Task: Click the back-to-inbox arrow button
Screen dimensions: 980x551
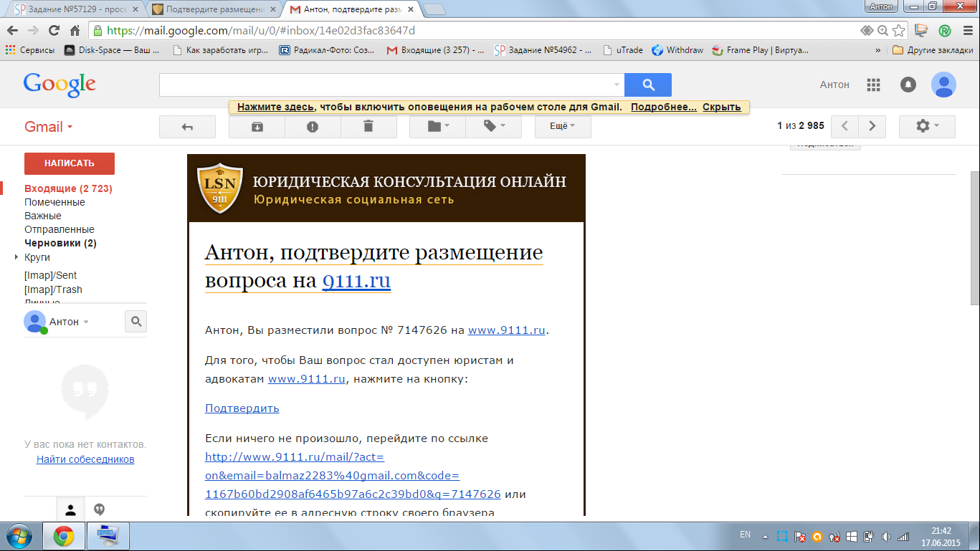Action: (187, 126)
